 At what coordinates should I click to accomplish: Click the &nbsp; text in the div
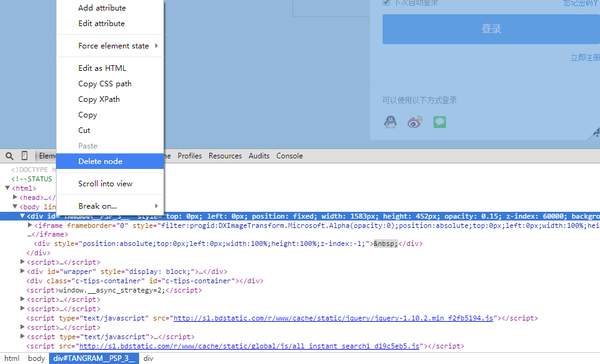[386, 243]
